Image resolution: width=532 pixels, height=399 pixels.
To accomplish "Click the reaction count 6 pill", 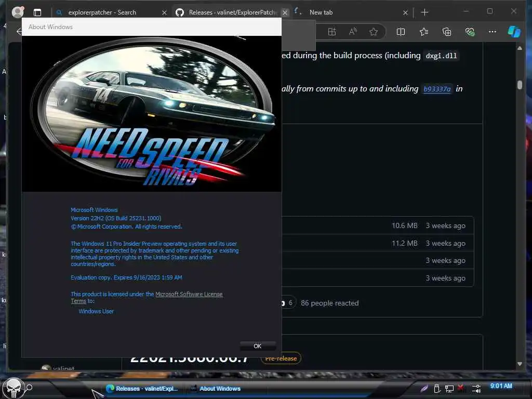I will (x=288, y=303).
